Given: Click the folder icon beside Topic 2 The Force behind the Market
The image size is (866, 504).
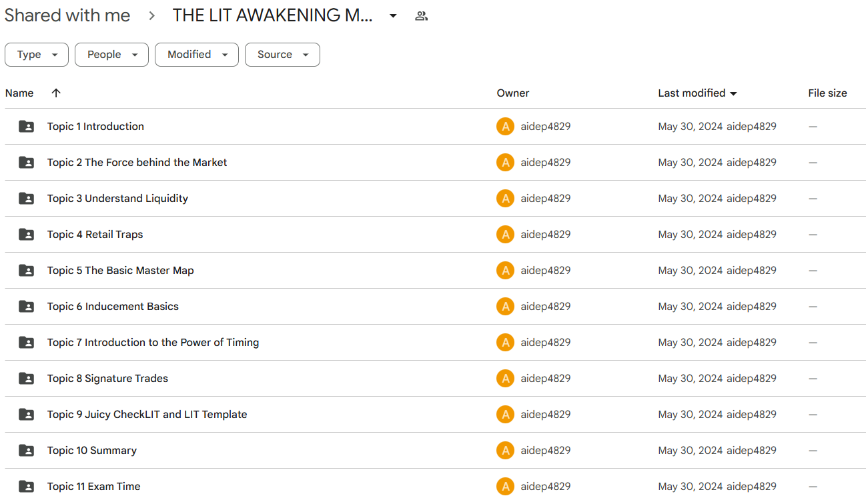Looking at the screenshot, I should pyautogui.click(x=26, y=162).
